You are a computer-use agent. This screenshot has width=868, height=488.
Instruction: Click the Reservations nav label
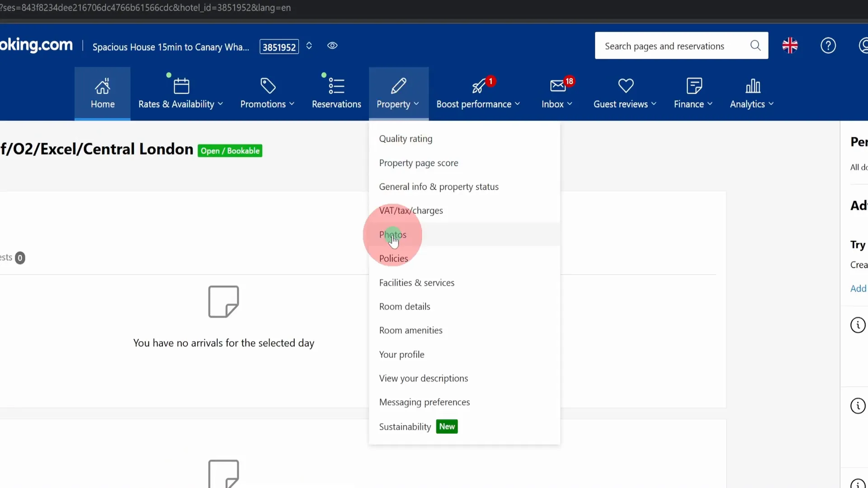click(x=336, y=104)
